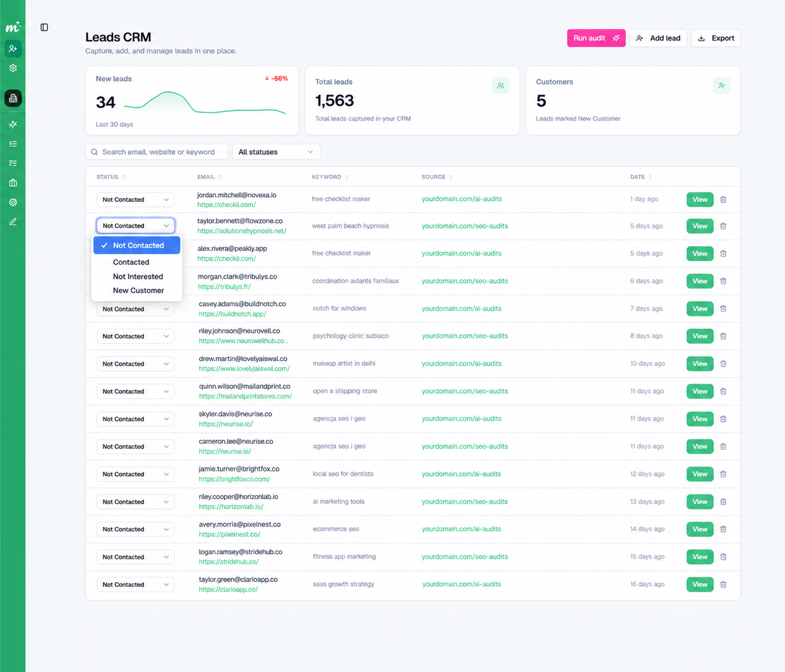Open status dropdown for riley.johnson@neurovell.co
The image size is (785, 672).
coord(135,337)
